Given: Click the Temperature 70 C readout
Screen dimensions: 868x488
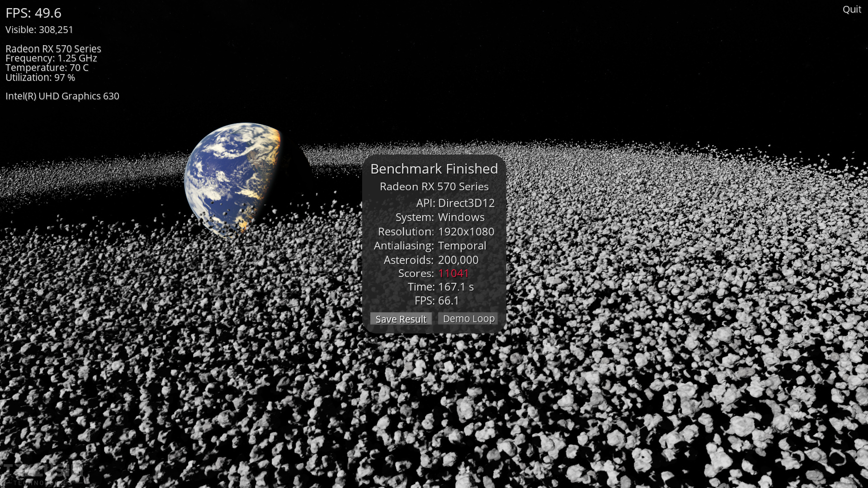Looking at the screenshot, I should click(x=47, y=68).
